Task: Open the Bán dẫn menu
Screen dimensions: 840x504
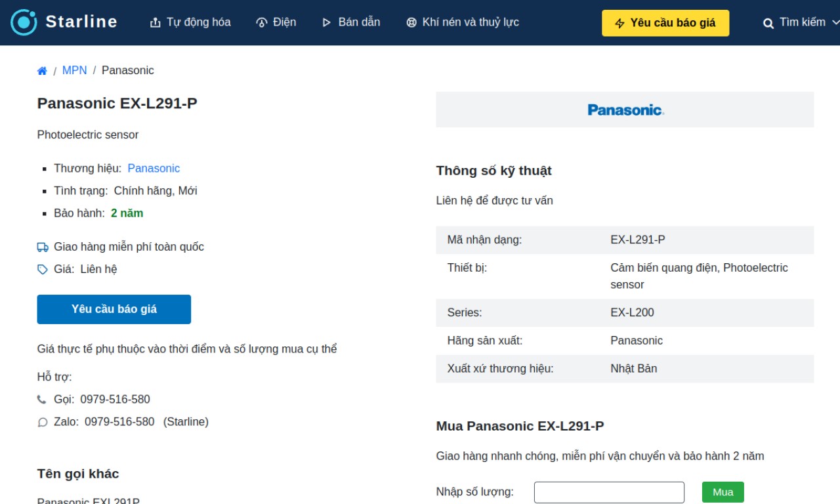Action: [x=350, y=22]
